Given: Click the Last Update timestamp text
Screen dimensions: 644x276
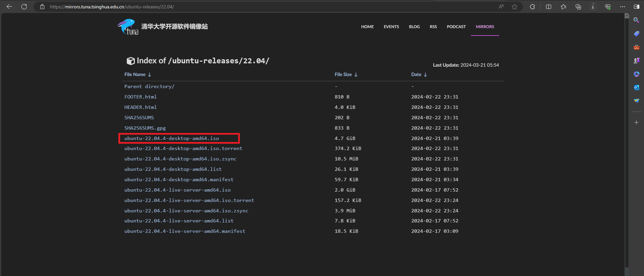Looking at the screenshot, I should coord(466,65).
